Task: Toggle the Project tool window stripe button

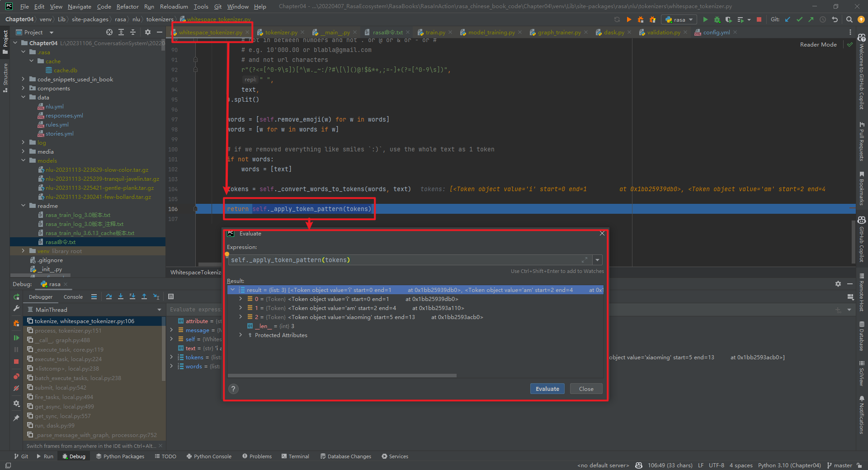Action: [x=5, y=42]
